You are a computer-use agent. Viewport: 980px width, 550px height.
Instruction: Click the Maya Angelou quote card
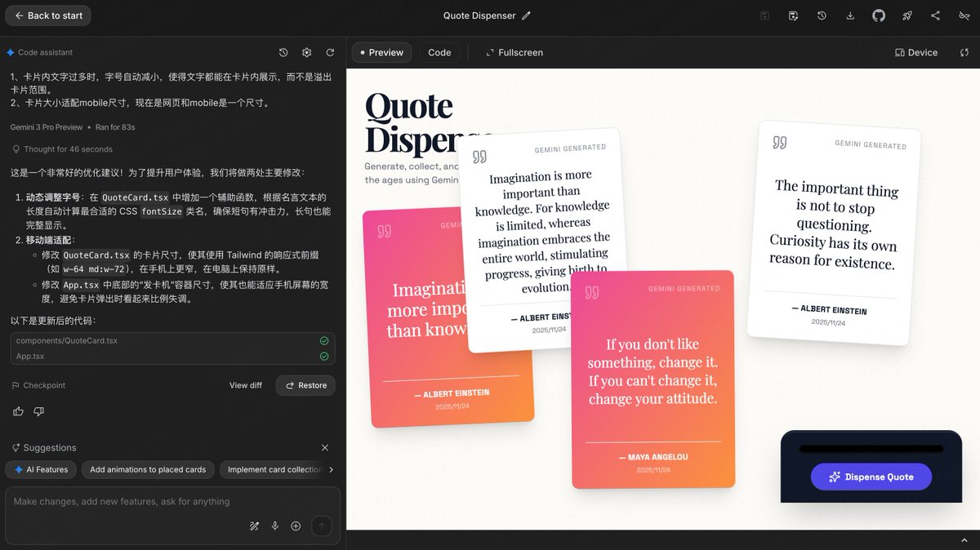pyautogui.click(x=653, y=379)
